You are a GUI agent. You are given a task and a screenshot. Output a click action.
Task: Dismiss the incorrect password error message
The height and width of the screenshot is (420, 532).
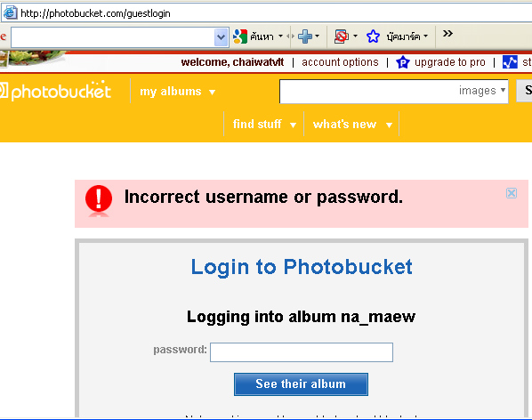tap(512, 193)
